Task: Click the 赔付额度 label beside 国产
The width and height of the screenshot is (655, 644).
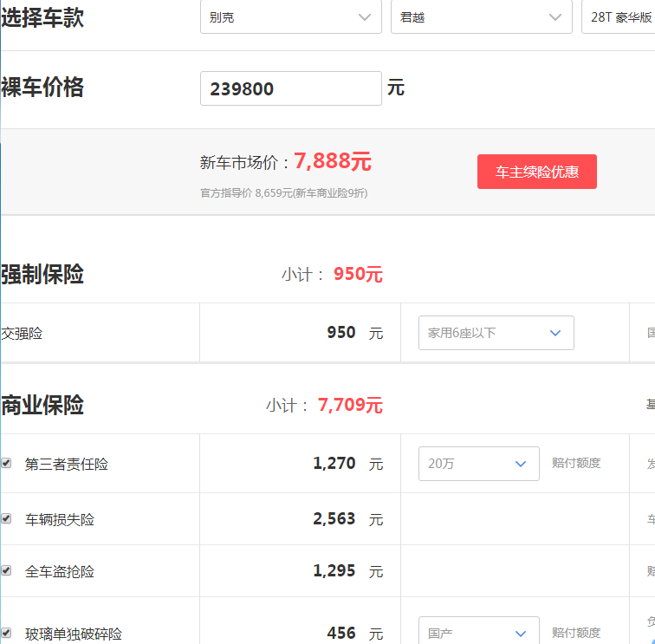Action: click(576, 633)
